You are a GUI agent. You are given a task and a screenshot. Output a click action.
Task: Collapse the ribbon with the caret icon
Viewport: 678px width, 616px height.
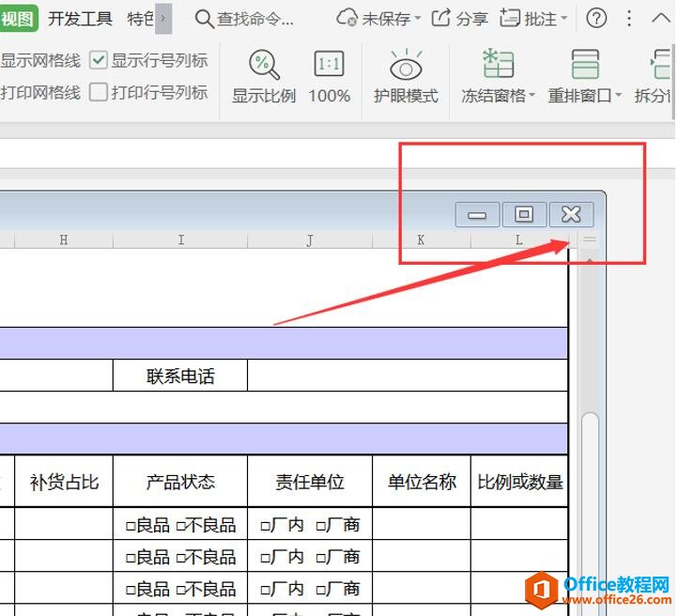(661, 18)
